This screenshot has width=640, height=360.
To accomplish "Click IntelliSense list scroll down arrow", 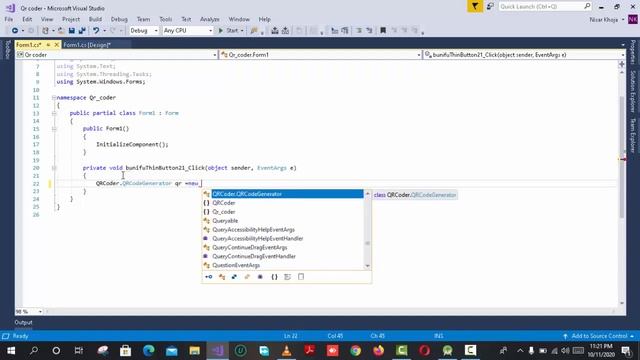I will (x=367, y=266).
